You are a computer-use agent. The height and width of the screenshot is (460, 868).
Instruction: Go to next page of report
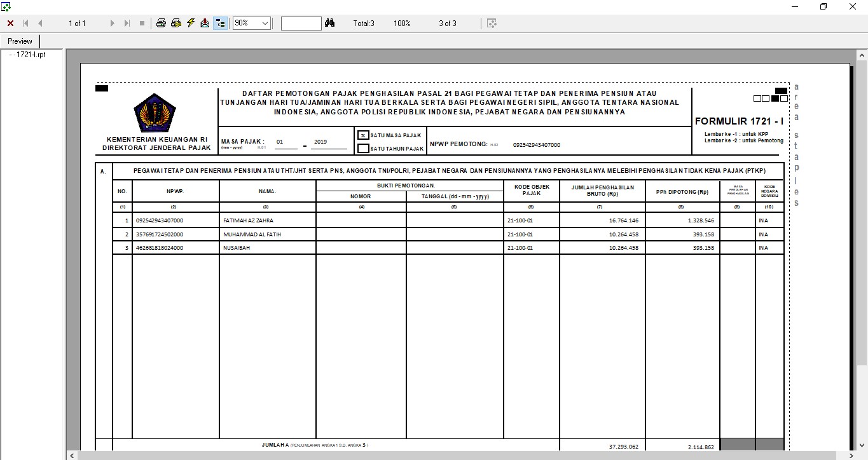click(113, 24)
